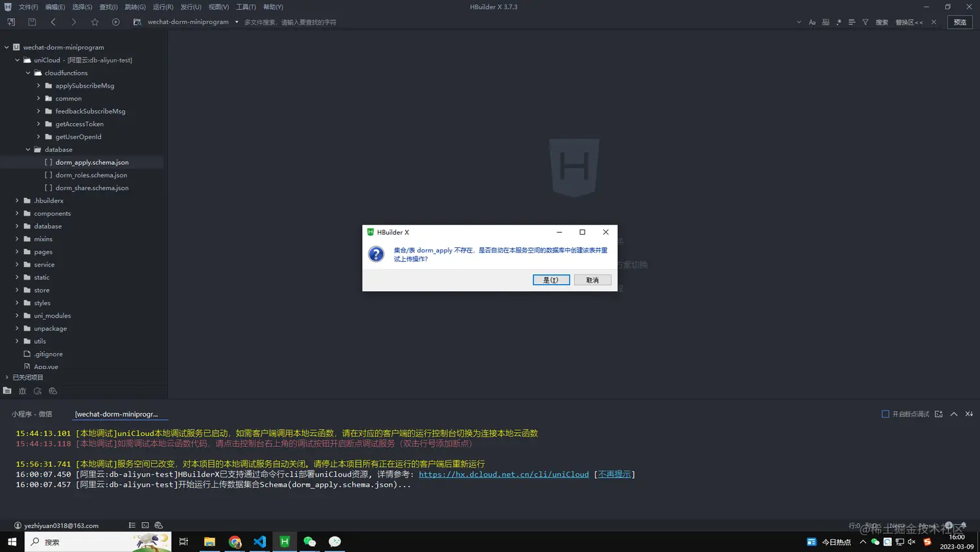Screen dimensions: 980x552
Task: Click 取消 in the HBuilder X dialog
Action: 592,280
